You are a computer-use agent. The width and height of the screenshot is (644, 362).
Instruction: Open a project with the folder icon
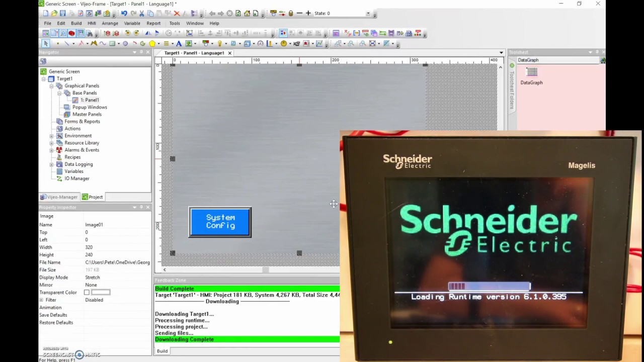coord(54,14)
